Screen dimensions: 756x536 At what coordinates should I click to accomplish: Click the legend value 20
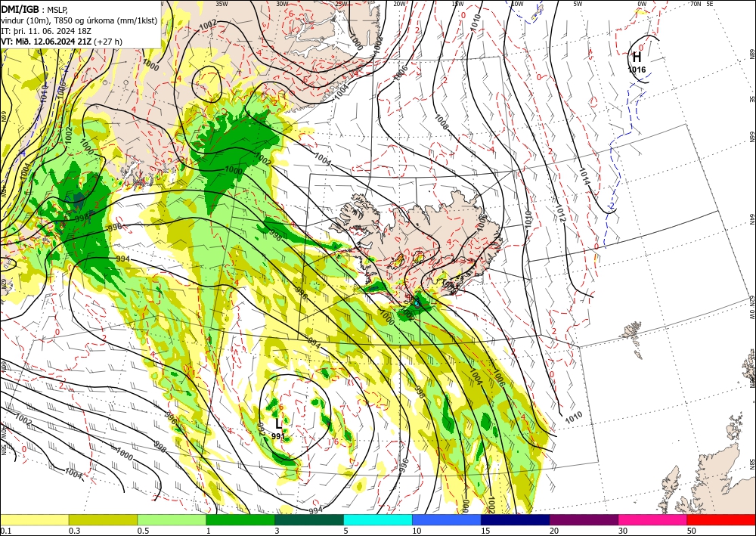tap(554, 531)
